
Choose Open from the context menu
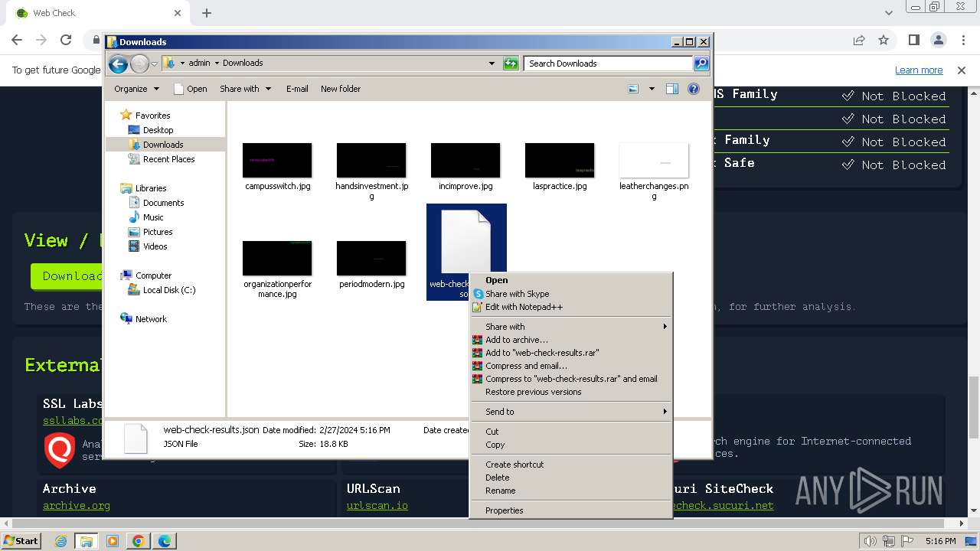pos(570,280)
